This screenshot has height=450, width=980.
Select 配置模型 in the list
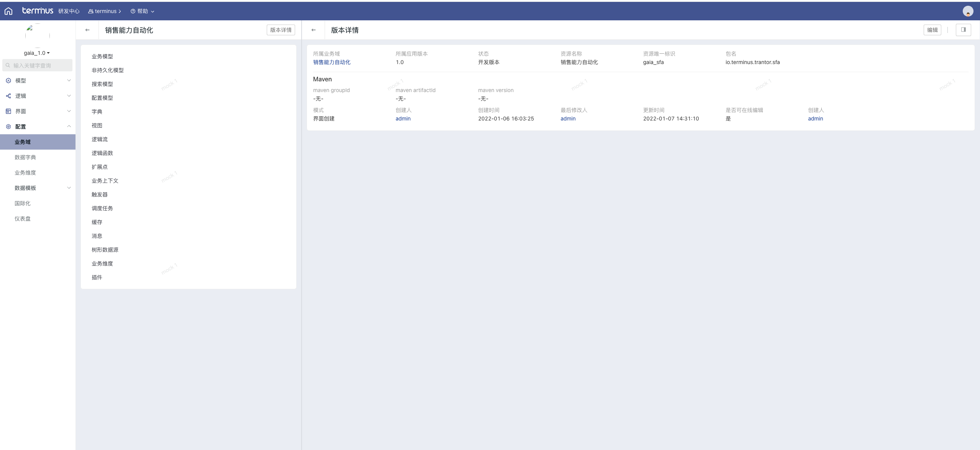click(102, 98)
